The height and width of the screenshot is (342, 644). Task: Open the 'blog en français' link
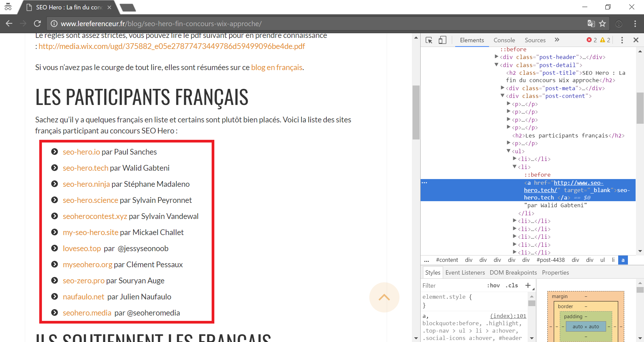point(277,67)
